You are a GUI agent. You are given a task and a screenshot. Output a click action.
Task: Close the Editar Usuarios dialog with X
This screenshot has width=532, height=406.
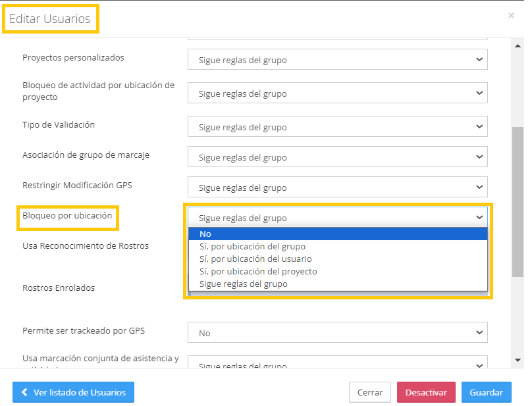tap(511, 15)
